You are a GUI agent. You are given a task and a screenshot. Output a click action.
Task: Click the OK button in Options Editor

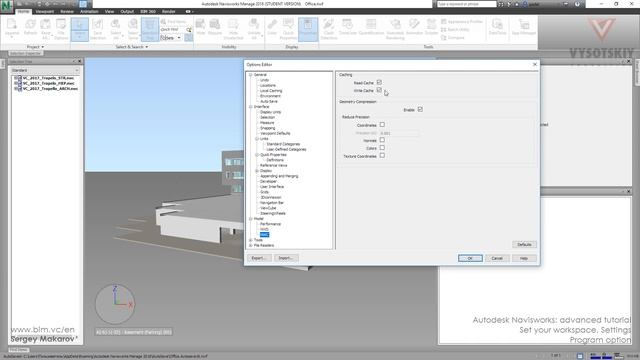pos(470,258)
